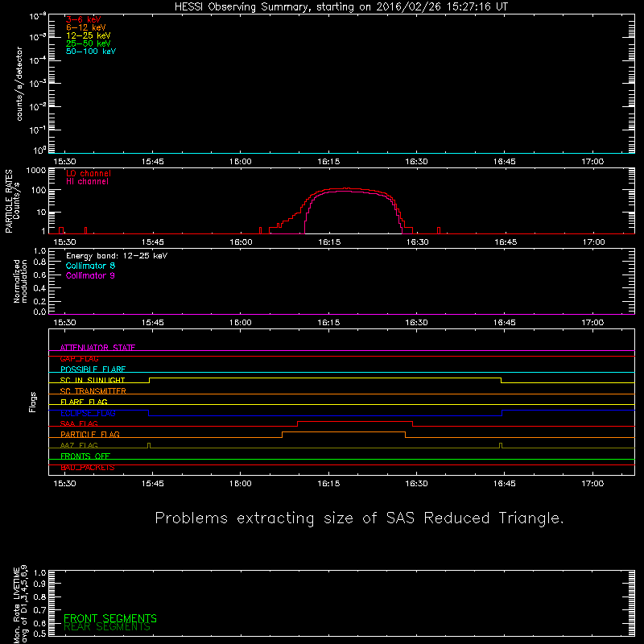
Task: Select the FRONT SEGMENTS legend label
Action: [x=110, y=618]
